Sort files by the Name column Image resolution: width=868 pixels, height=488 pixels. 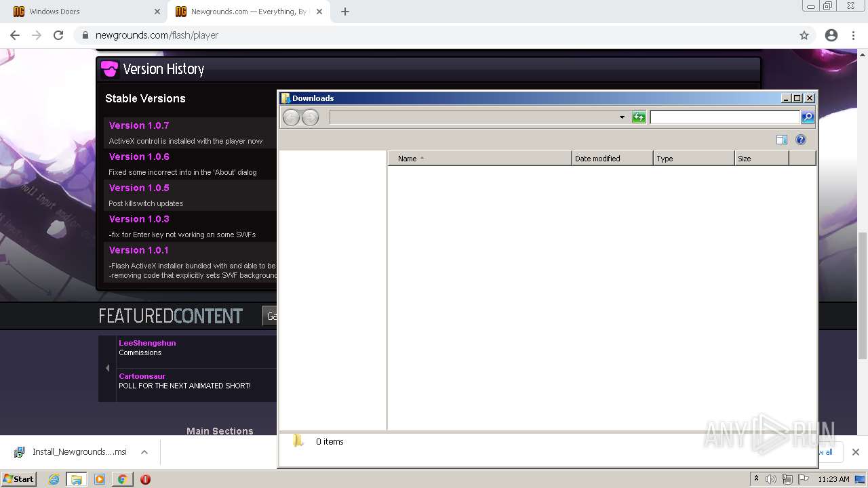480,158
